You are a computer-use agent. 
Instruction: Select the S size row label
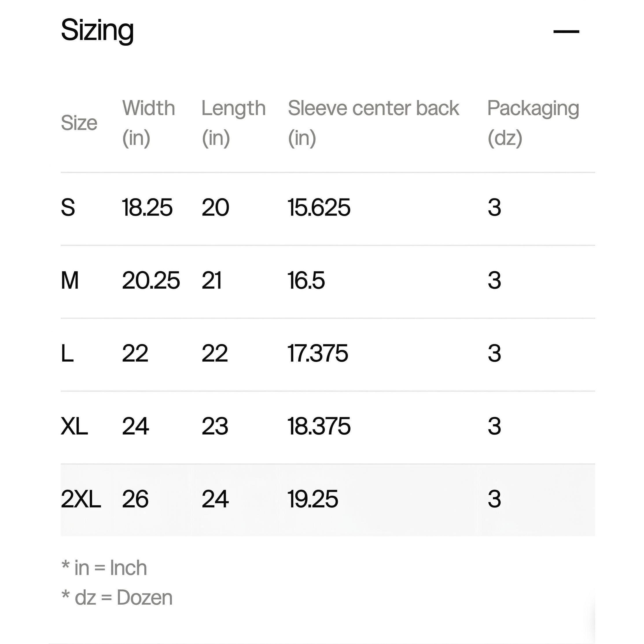point(68,207)
